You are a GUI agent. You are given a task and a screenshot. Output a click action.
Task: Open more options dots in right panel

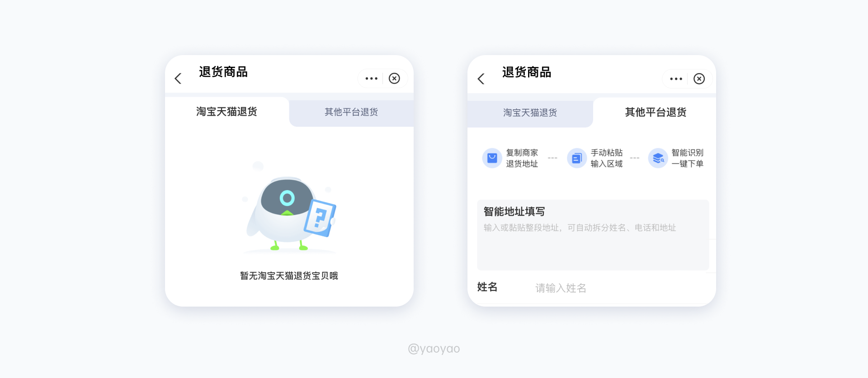[x=676, y=79]
